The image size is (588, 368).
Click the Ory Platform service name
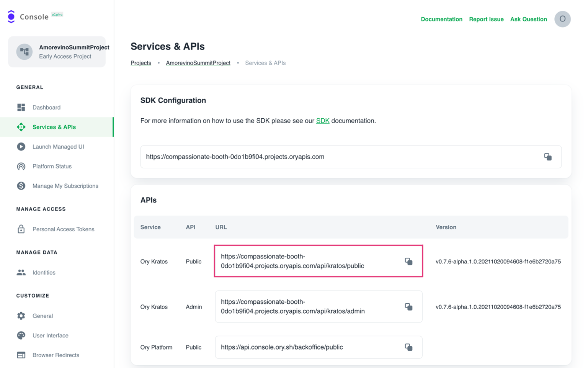click(x=156, y=347)
